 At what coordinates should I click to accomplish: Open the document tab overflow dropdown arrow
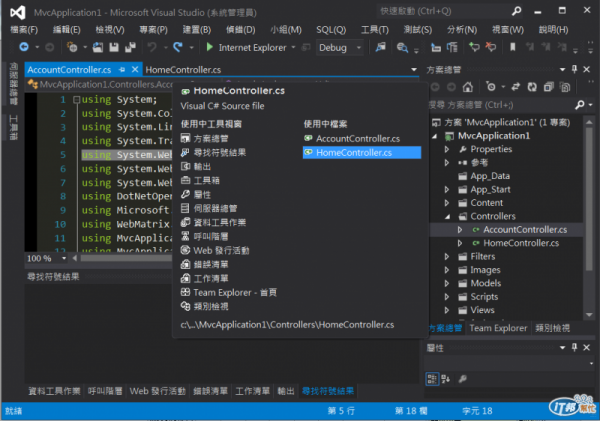click(414, 70)
